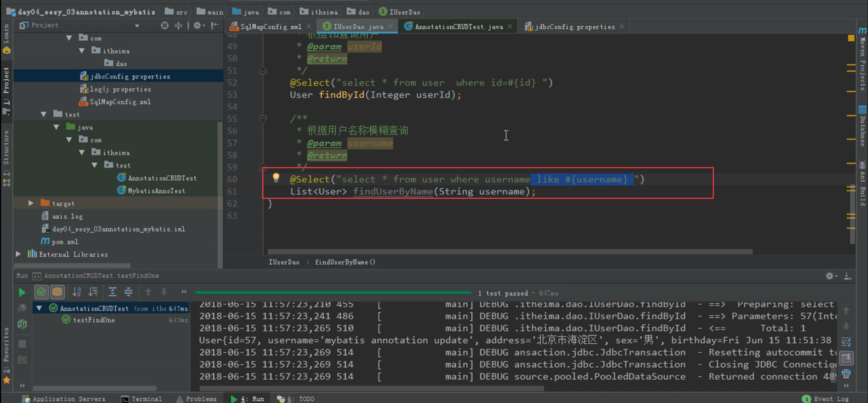This screenshot has width=868, height=403.
Task: Open Project panel settings gear
Action: (197, 25)
